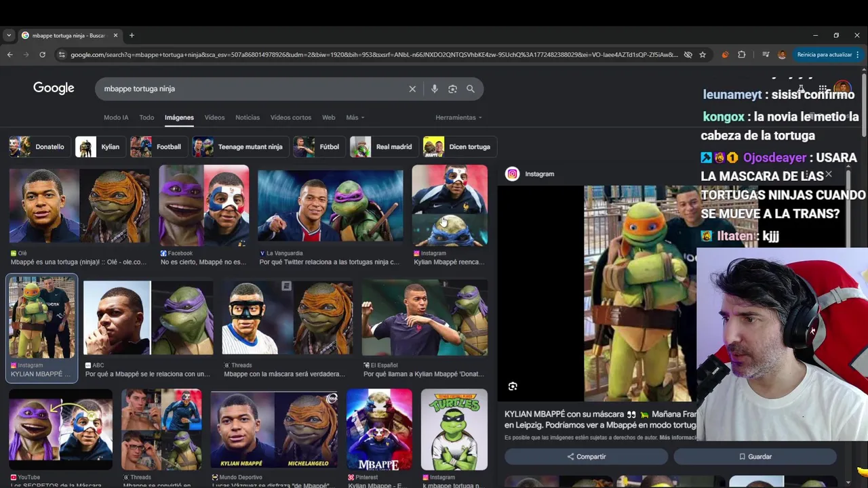Go back with the browser back arrow
This screenshot has height=488, width=868.
(9, 54)
